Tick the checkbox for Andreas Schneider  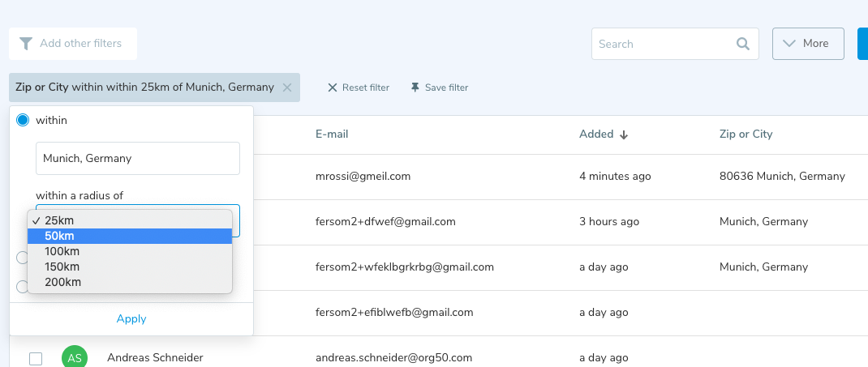36,358
